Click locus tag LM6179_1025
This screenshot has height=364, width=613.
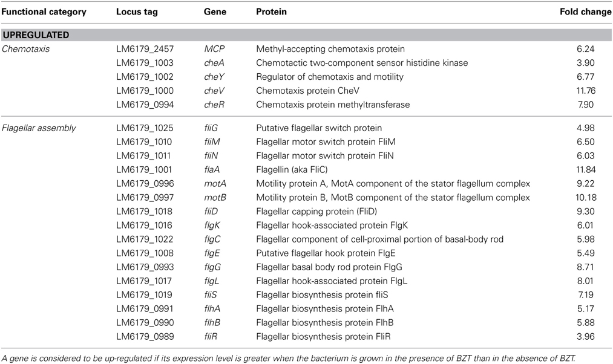144,128
